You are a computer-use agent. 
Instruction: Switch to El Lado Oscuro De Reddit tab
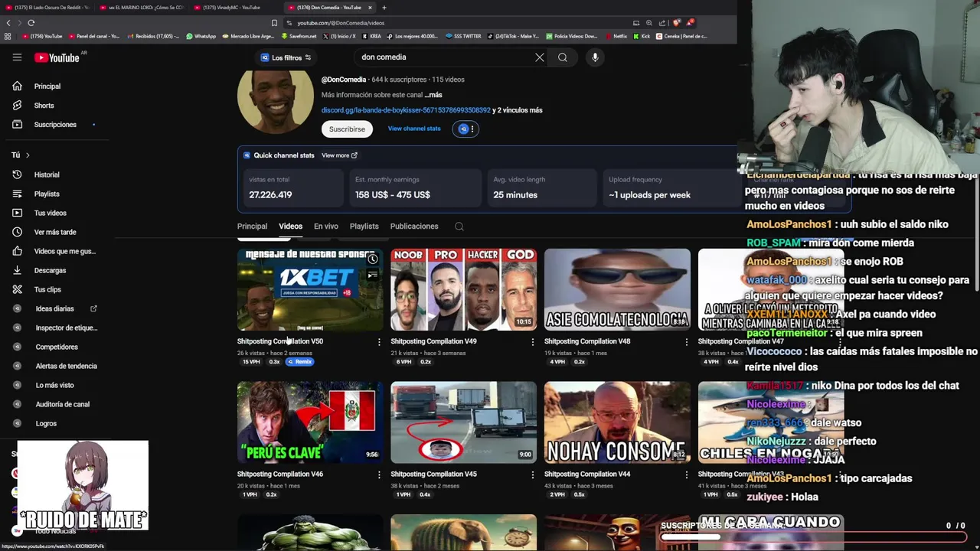pyautogui.click(x=48, y=8)
